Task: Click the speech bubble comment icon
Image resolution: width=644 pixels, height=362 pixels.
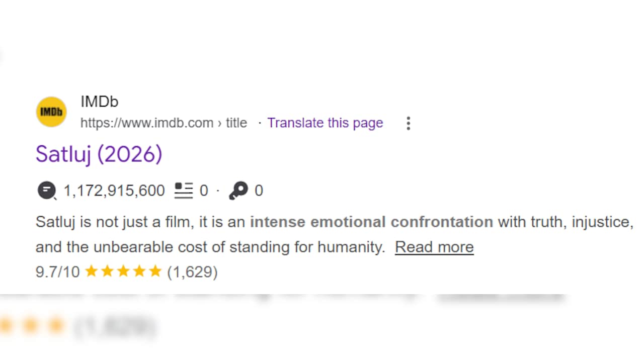Action: [47, 191]
